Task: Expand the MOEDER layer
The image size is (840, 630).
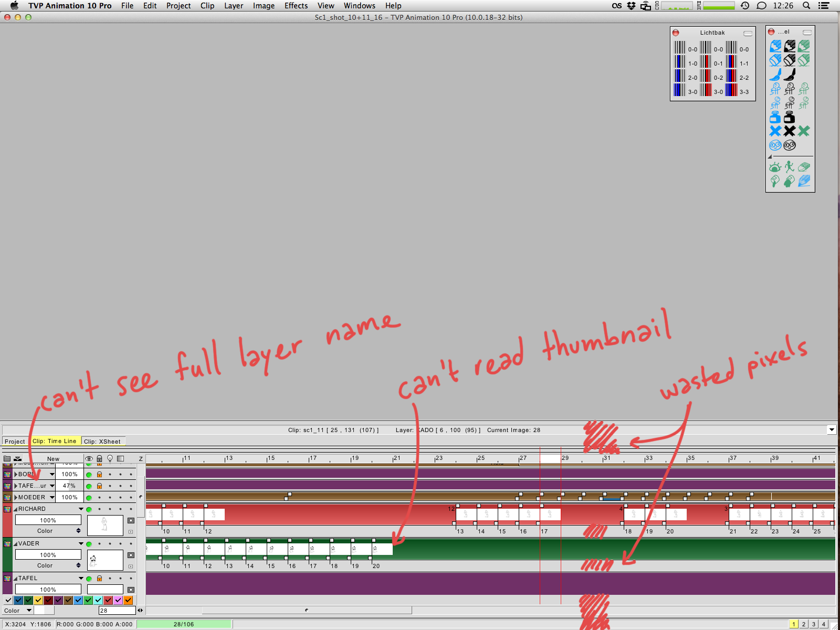Action: pyautogui.click(x=16, y=498)
